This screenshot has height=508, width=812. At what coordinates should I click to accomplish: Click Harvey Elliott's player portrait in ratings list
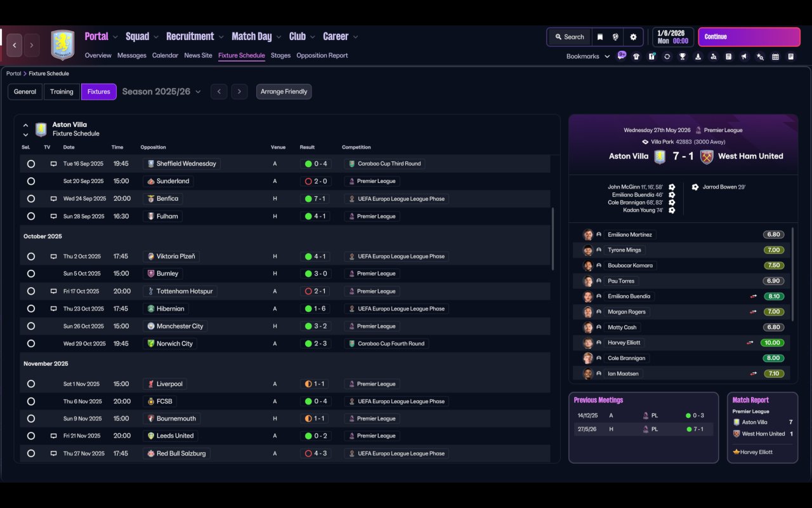coord(588,343)
